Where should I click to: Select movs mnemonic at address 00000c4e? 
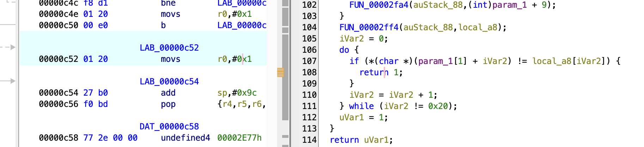click(x=171, y=14)
